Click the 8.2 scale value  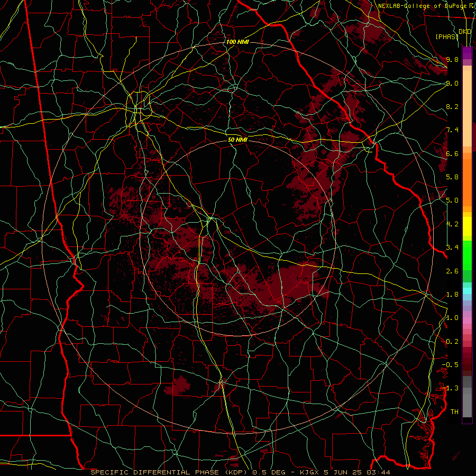click(x=452, y=106)
